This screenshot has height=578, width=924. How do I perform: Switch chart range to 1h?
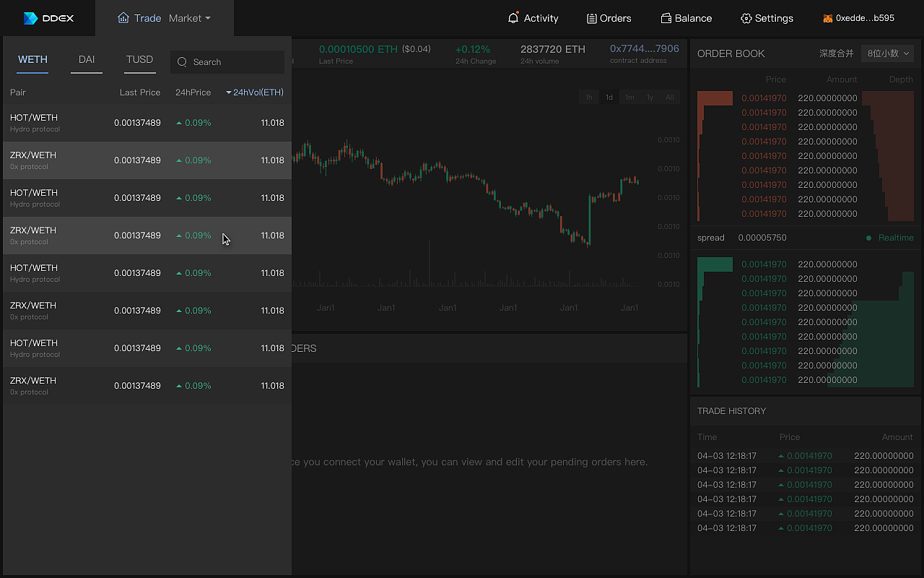589,98
